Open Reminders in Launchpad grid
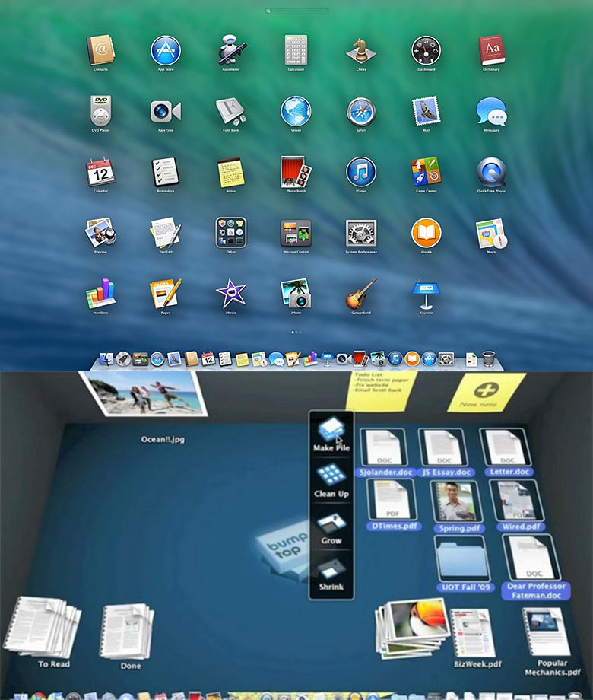This screenshot has width=593, height=700. [x=166, y=172]
